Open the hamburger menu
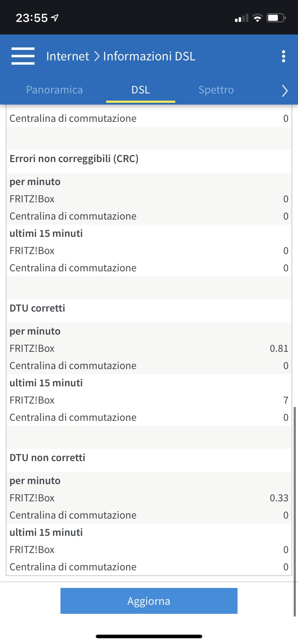Image resolution: width=298 pixels, height=644 pixels. point(23,56)
